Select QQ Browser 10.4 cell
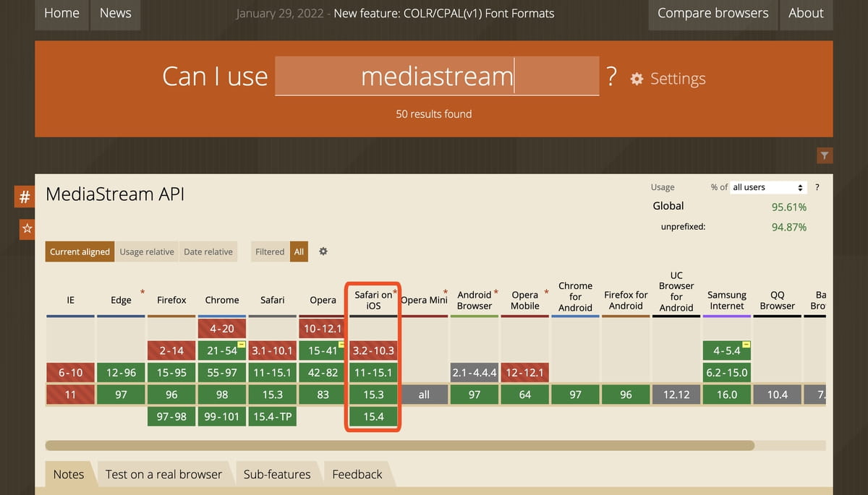Screen dimensions: 868x495 click(778, 395)
